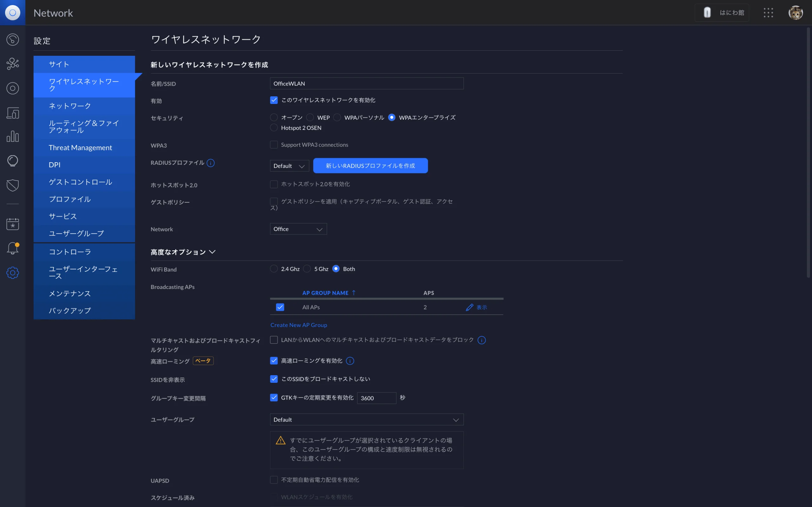
Task: Open the Insights lightbulb icon
Action: pos(12,161)
